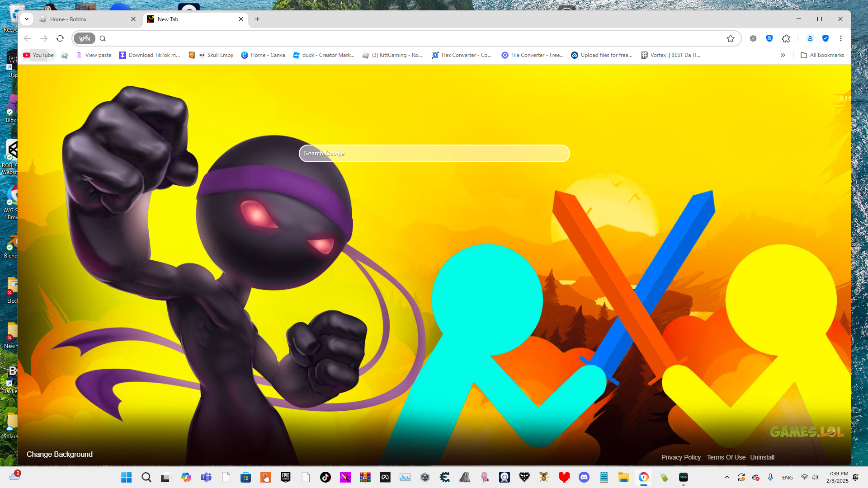This screenshot has width=868, height=488.
Task: Open the browser profile avatar button
Action: coord(810,38)
